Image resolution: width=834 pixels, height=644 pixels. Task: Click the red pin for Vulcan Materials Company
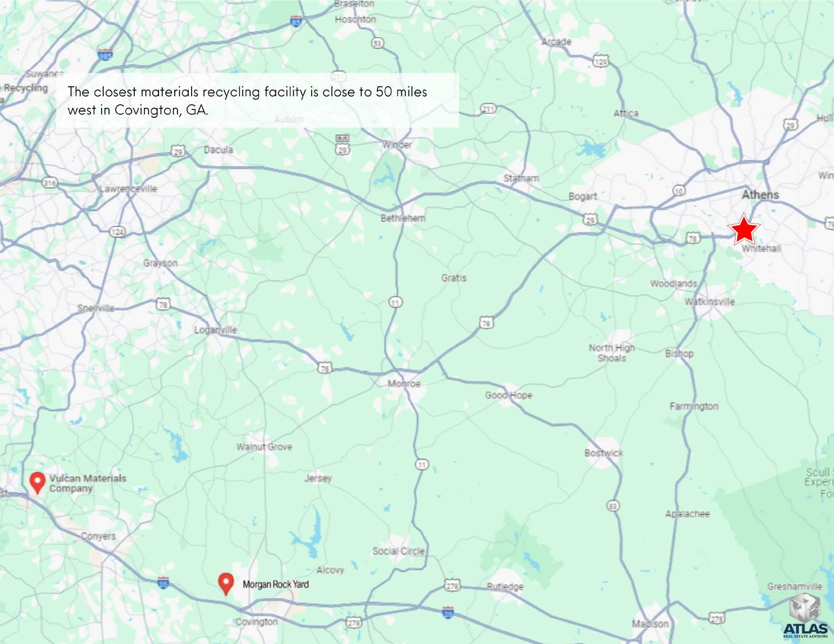tap(37, 482)
